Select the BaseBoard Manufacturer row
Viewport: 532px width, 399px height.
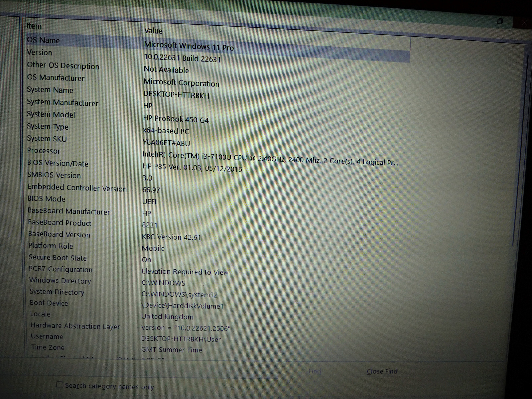click(x=69, y=211)
